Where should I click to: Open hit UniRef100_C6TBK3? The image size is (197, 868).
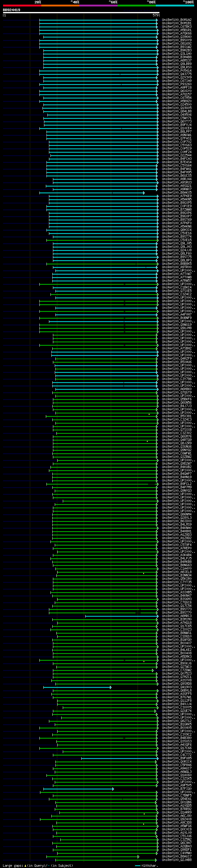pyautogui.click(x=177, y=26)
